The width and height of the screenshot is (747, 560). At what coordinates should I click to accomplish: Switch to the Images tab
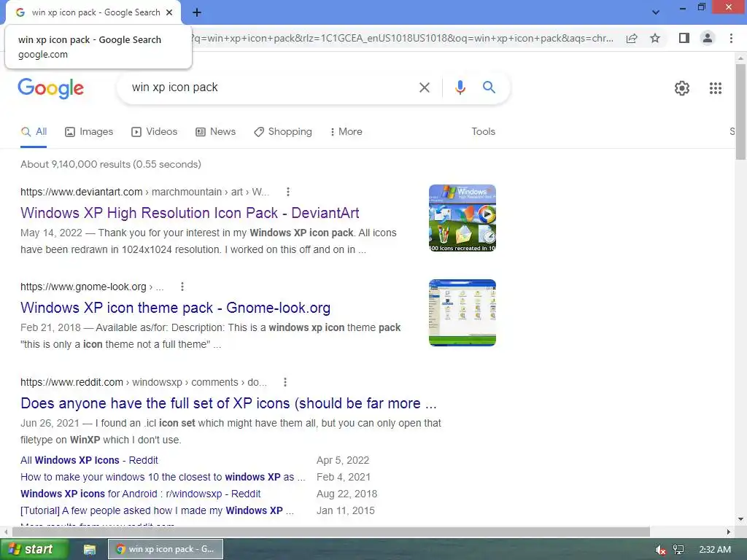[89, 131]
